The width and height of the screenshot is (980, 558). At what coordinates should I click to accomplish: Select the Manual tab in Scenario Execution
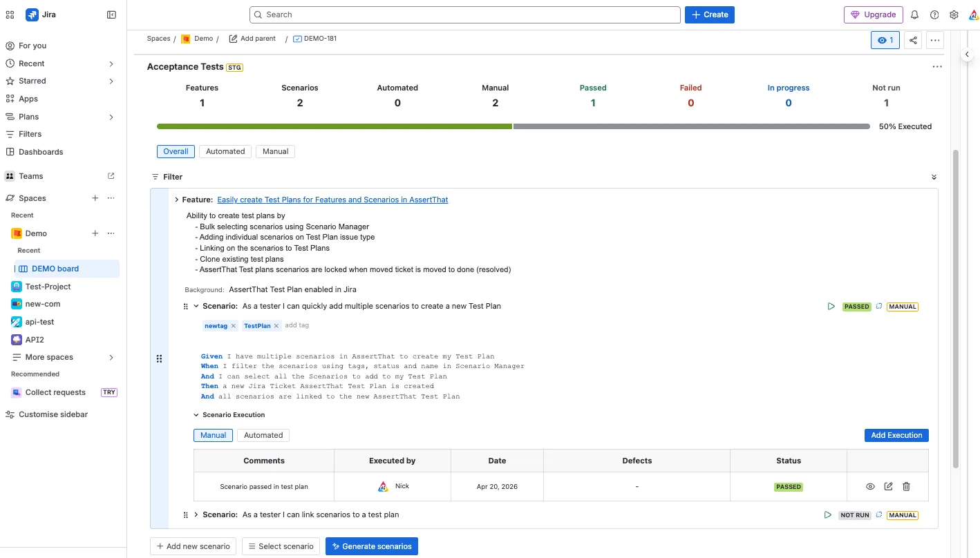pyautogui.click(x=214, y=435)
